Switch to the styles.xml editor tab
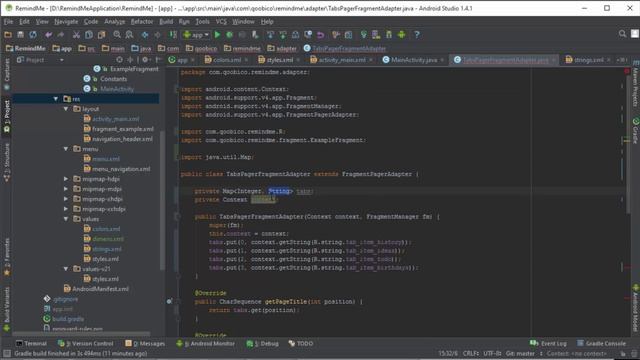This screenshot has height=360, width=640. (279, 60)
